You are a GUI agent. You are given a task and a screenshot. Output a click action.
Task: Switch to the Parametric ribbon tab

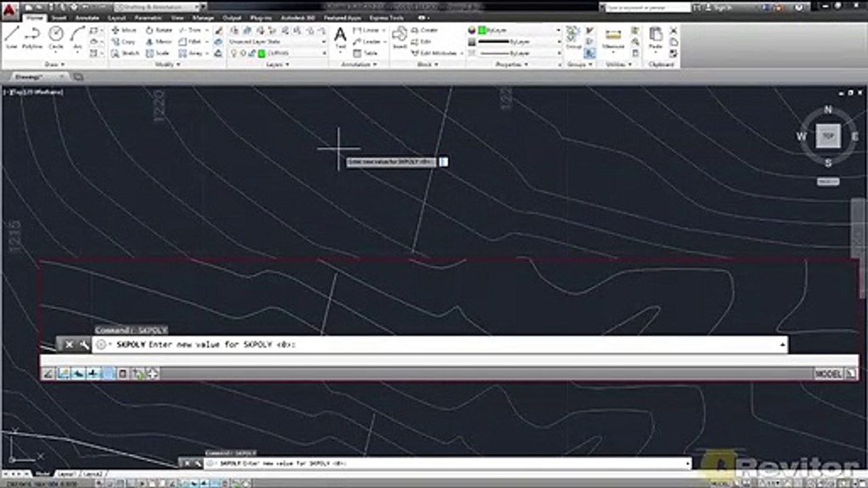point(148,18)
